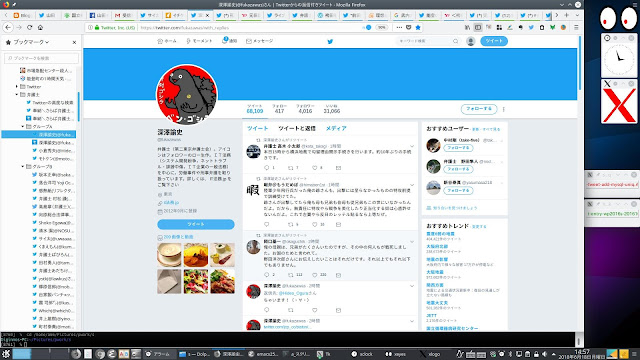Open メッセージ in the Twitter header
The width and height of the screenshot is (640, 360).
[260, 41]
